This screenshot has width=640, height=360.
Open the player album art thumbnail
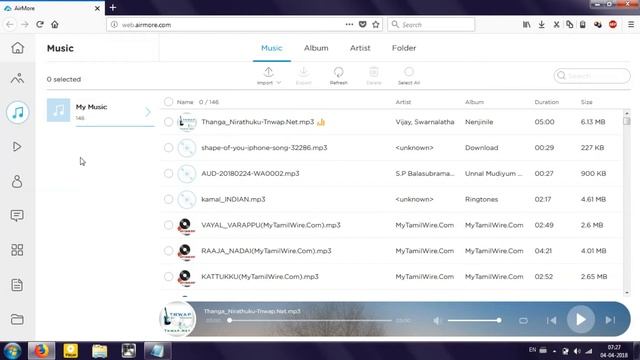click(x=178, y=319)
